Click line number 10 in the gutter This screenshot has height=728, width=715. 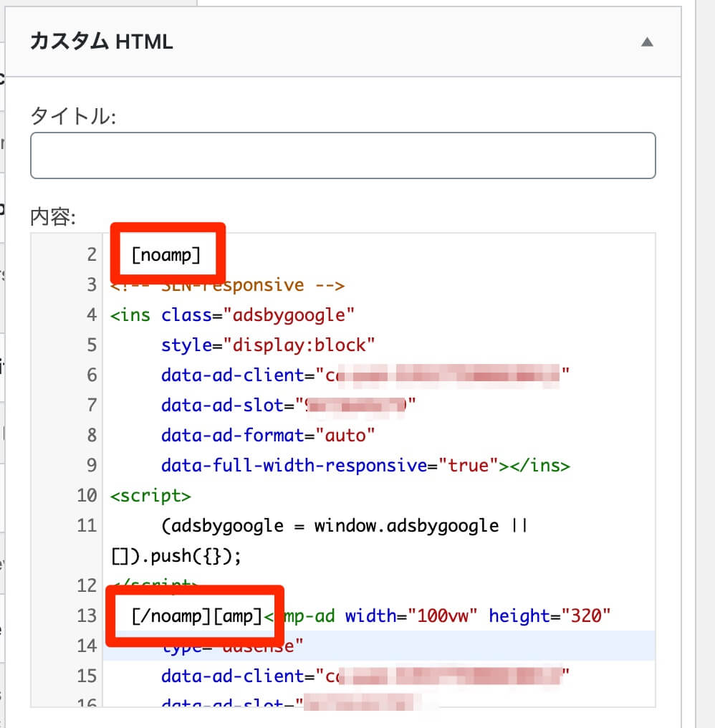point(87,495)
